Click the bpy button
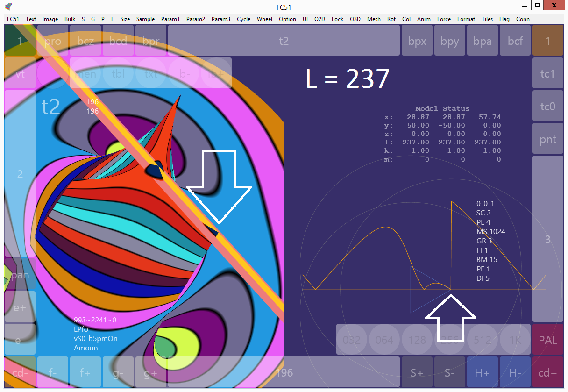This screenshot has height=392, width=568. pyautogui.click(x=450, y=41)
